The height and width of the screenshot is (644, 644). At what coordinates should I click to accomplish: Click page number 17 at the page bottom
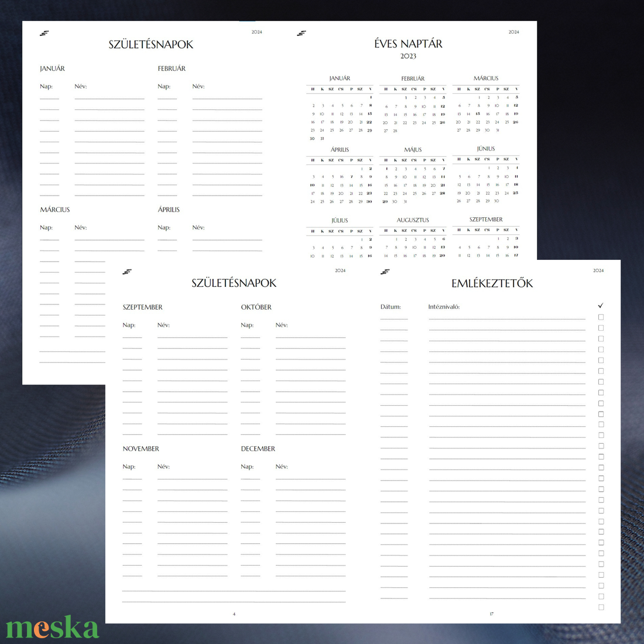(x=492, y=614)
